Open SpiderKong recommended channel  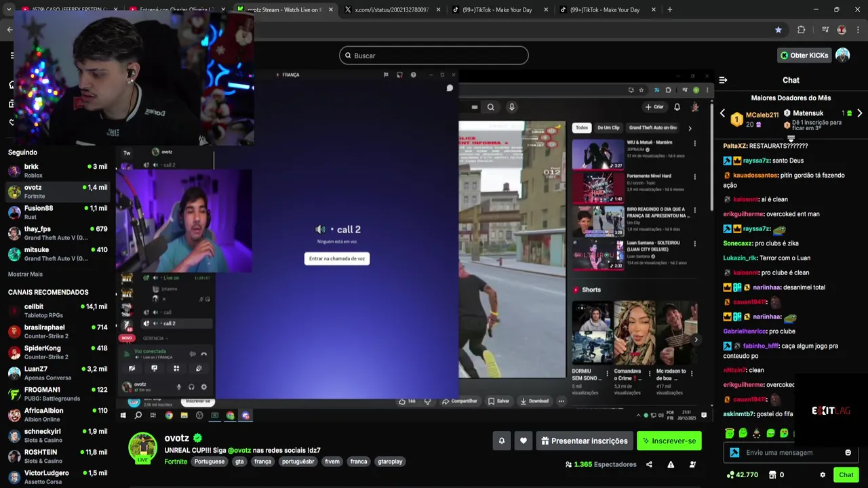click(58, 352)
